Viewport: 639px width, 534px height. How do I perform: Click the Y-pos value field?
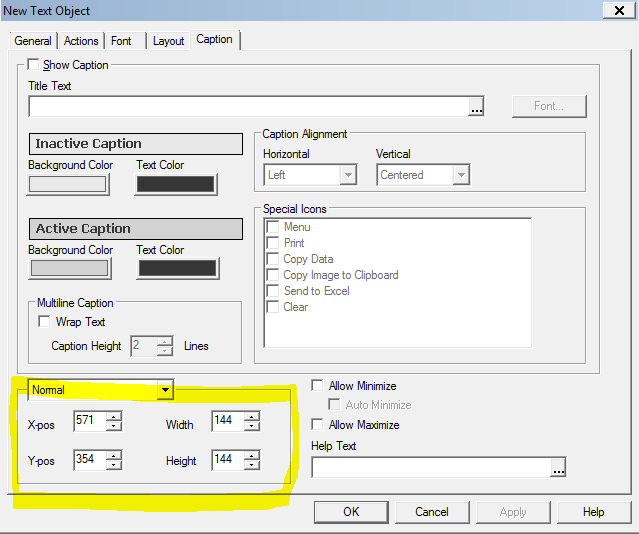(x=90, y=460)
